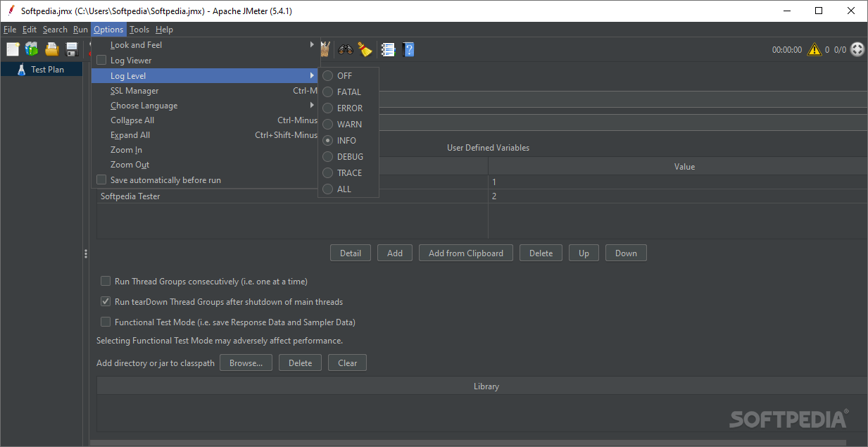The height and width of the screenshot is (447, 868).
Task: Click the Detail button
Action: [351, 253]
